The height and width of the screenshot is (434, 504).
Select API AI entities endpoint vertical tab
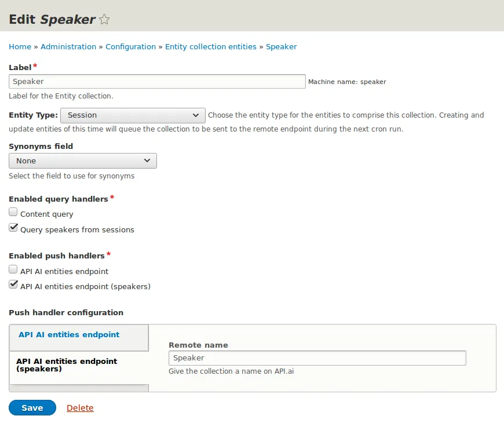(x=79, y=338)
